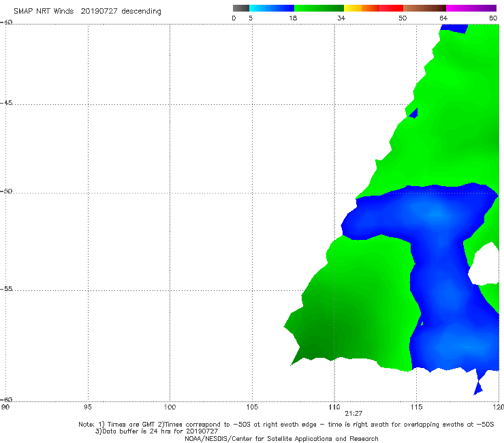The image size is (504, 443).
Task: Click the brown segment of the color bar
Action: point(424,8)
